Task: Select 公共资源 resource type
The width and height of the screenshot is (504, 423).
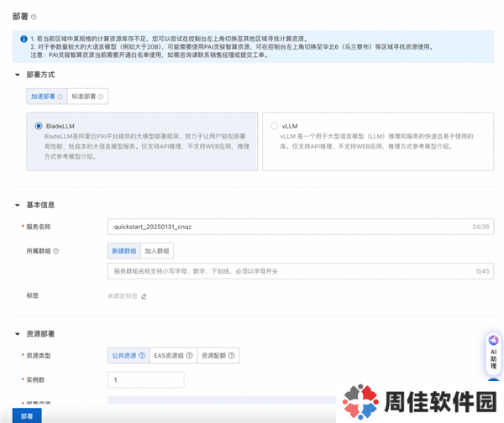Action: click(x=129, y=356)
